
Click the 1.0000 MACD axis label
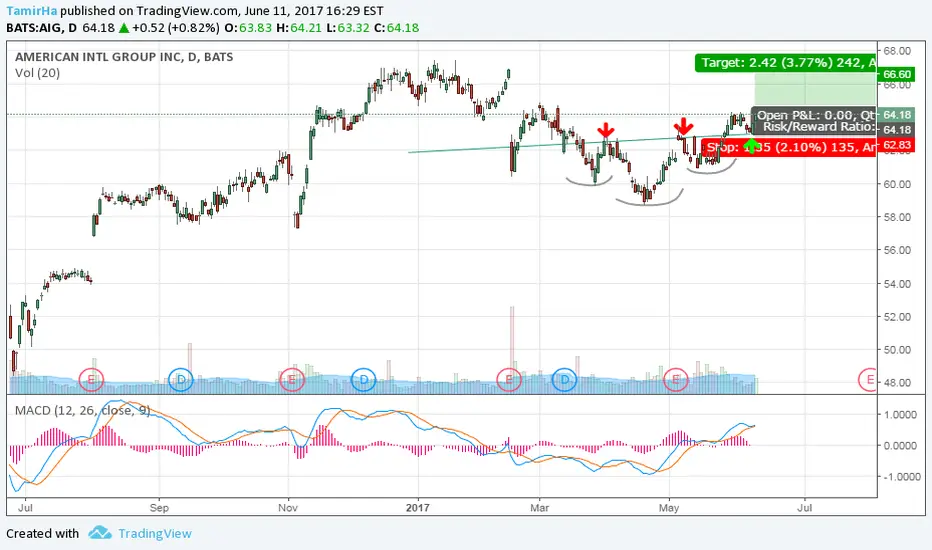pyautogui.click(x=900, y=415)
